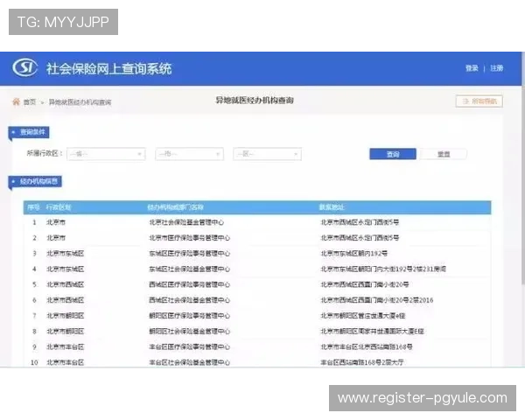Click address 北京西站南路168号 in row 9
The image size is (525, 420).
tap(367, 347)
